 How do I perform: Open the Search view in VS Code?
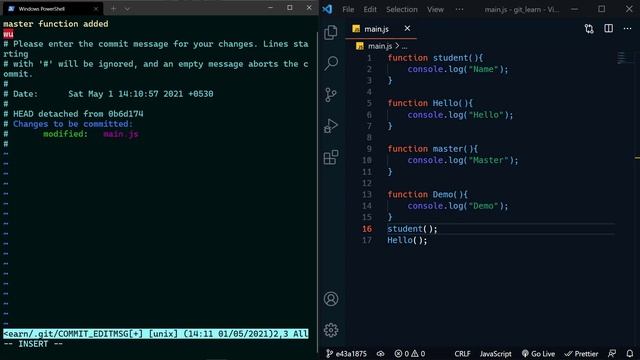tap(331, 63)
